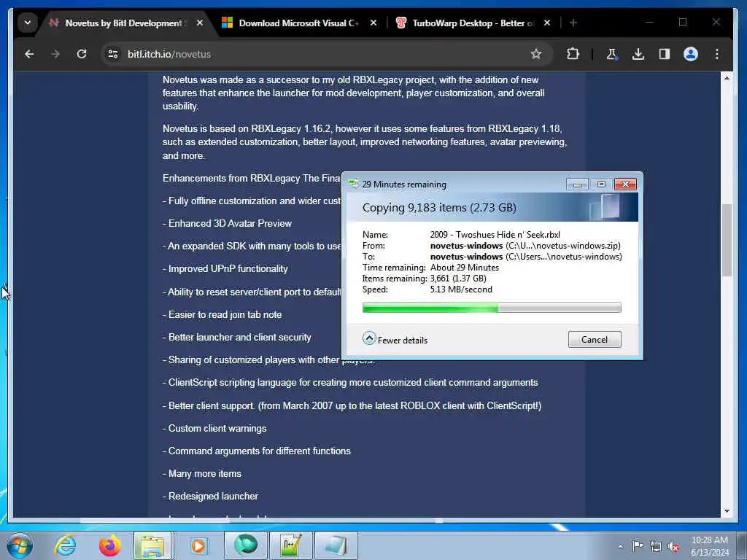Click the 'Redesigned launcher' line

[210, 496]
